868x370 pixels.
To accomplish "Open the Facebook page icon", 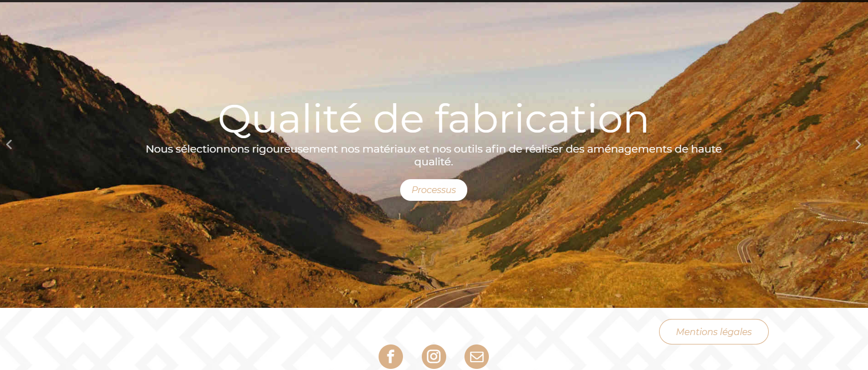I will click(x=391, y=357).
